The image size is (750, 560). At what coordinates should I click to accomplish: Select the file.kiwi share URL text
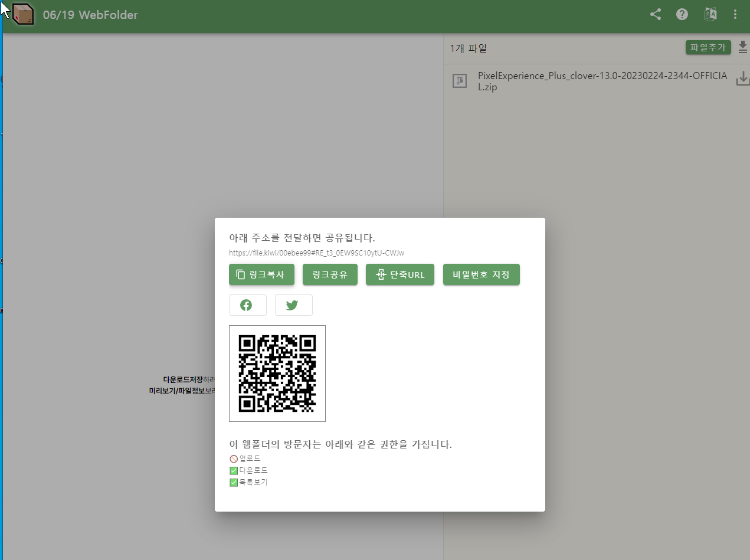coord(317,253)
